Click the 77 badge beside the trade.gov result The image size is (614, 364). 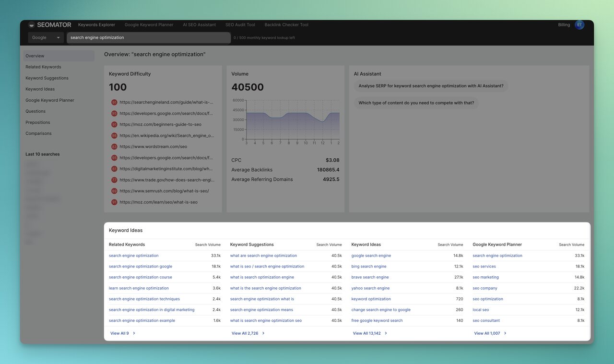click(114, 179)
